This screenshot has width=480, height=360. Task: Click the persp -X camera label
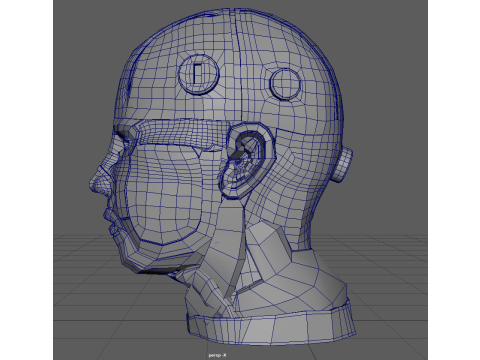pyautogui.click(x=217, y=355)
